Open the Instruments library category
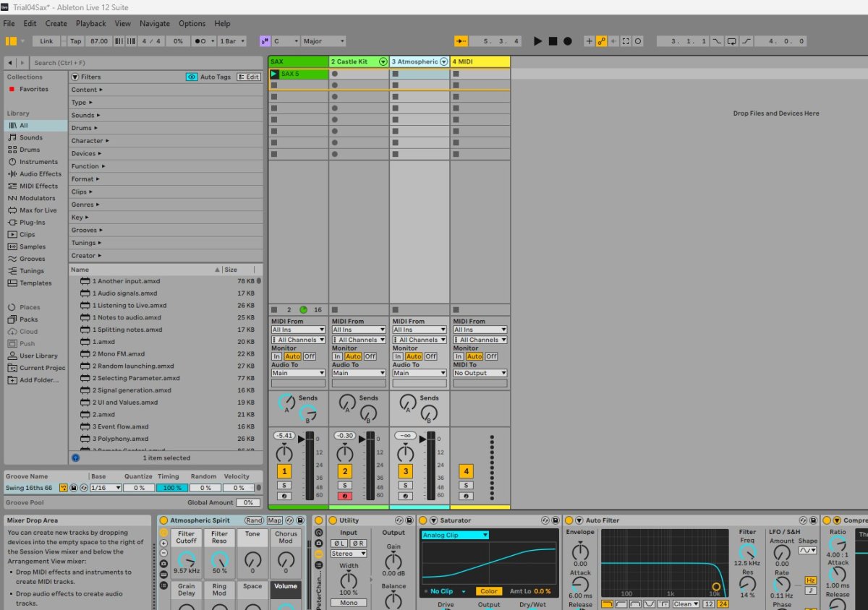The width and height of the screenshot is (868, 610). click(x=38, y=162)
